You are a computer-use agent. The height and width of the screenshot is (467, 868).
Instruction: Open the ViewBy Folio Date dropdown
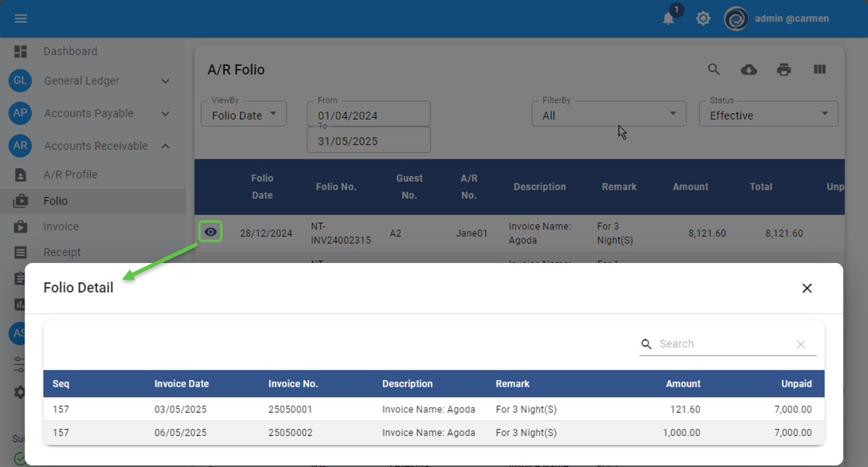[243, 115]
